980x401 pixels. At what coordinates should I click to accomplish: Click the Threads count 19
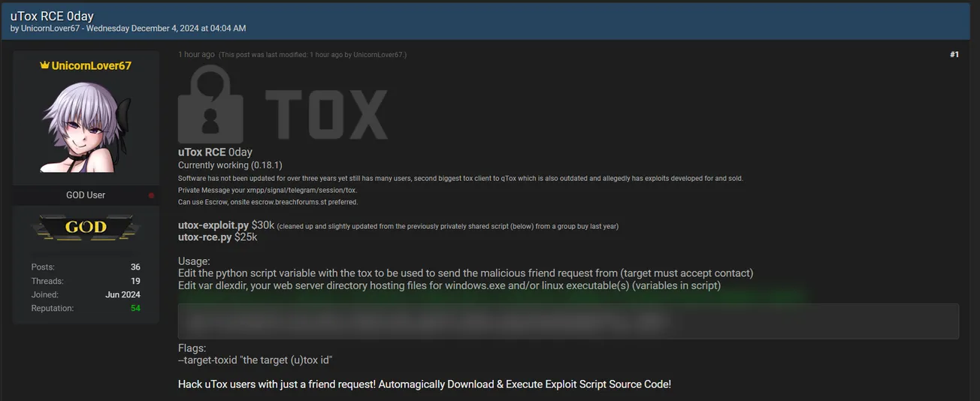(x=135, y=281)
